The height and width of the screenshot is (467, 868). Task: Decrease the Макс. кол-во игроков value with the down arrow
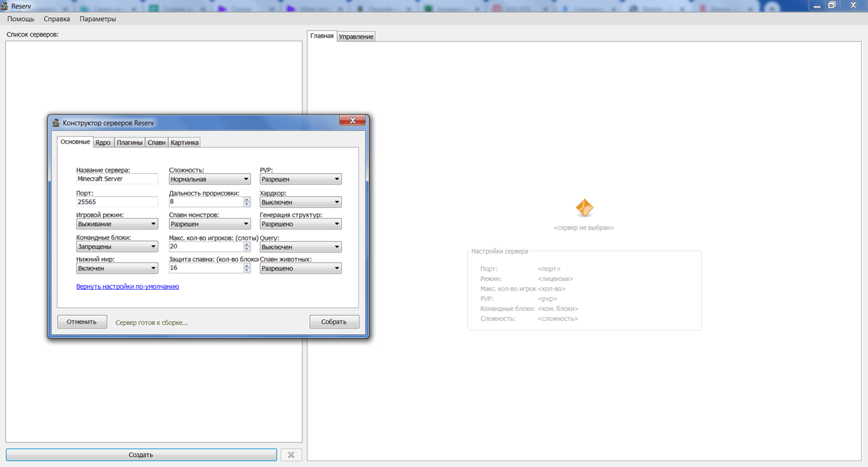tap(247, 249)
